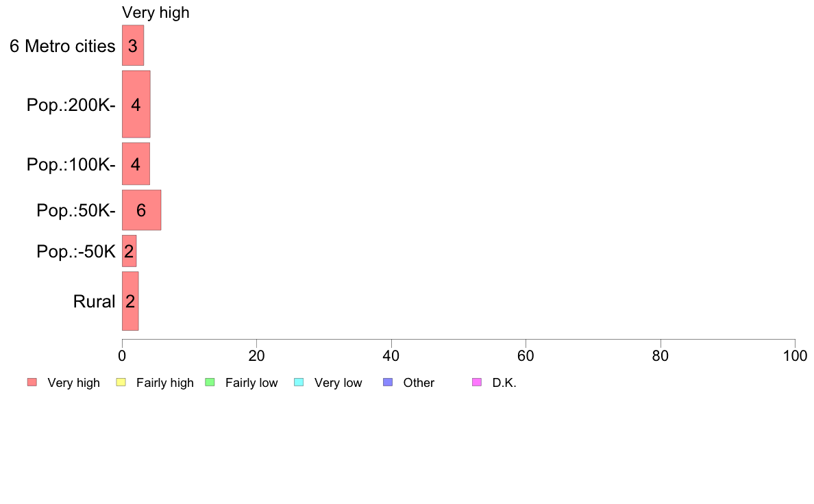Click the 100 axis tick label

pos(795,355)
